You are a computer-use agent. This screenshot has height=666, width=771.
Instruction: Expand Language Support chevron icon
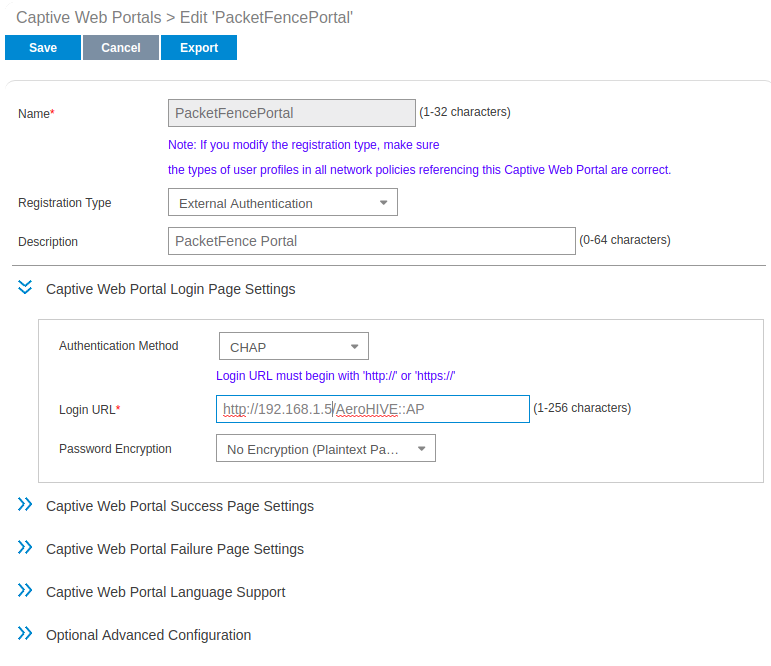(25, 591)
